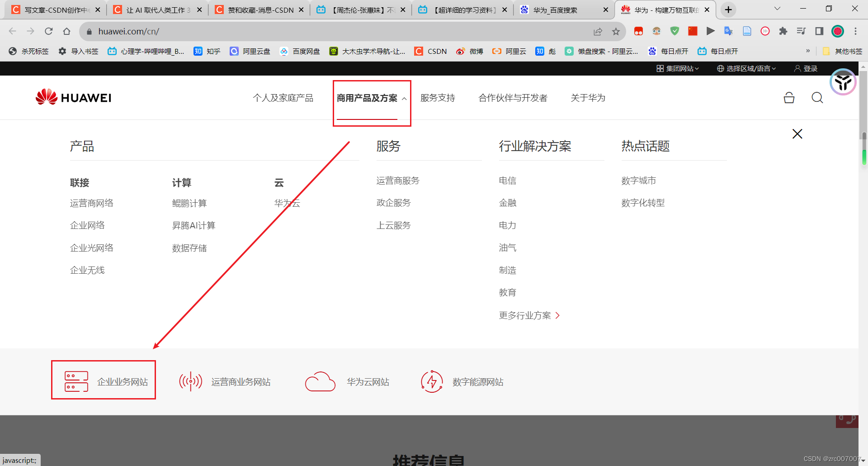This screenshot has width=868, height=466.
Task: Open 教育 industry link
Action: [x=508, y=292]
